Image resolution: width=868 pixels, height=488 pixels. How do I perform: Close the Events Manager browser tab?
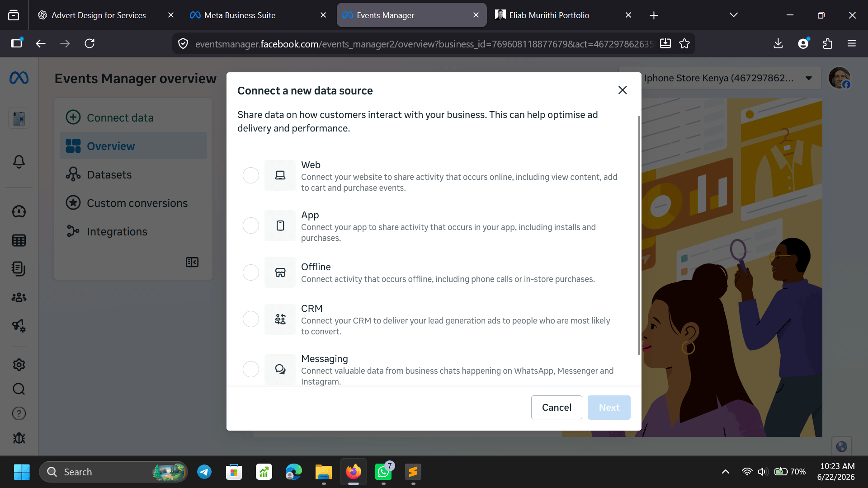coord(476,15)
